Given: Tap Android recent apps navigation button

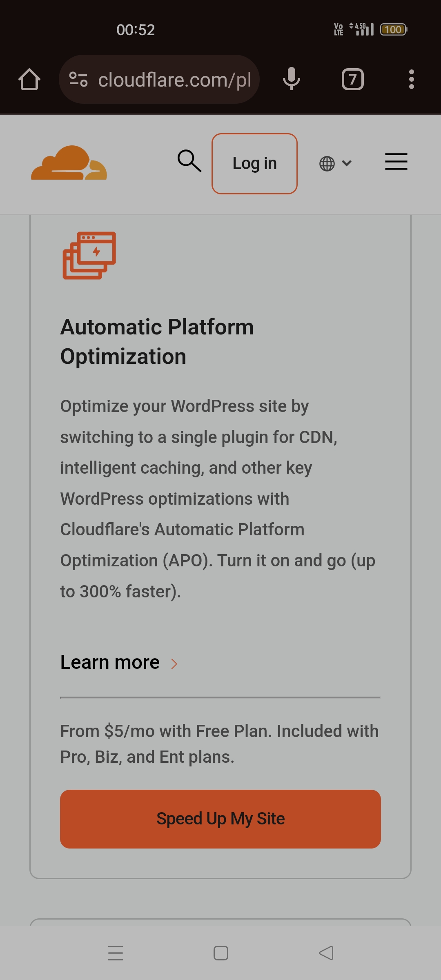Looking at the screenshot, I should point(116,953).
